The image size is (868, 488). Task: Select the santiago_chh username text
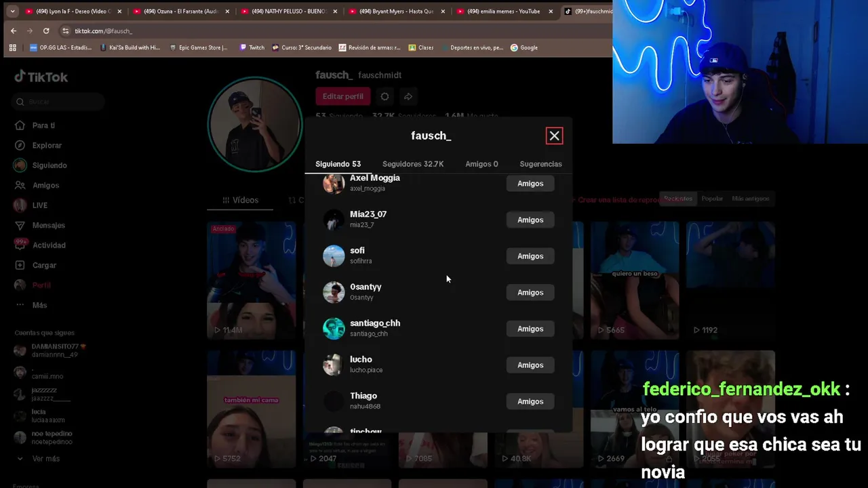pos(369,334)
